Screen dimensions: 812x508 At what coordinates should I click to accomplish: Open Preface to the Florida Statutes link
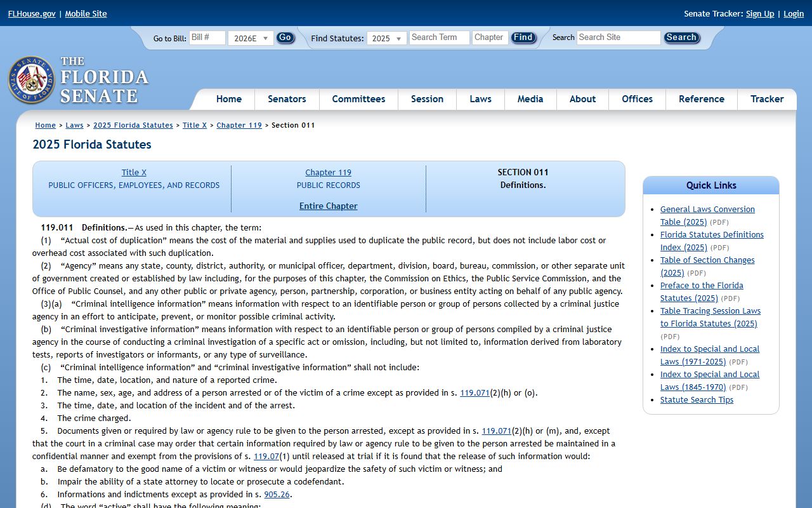click(x=702, y=291)
